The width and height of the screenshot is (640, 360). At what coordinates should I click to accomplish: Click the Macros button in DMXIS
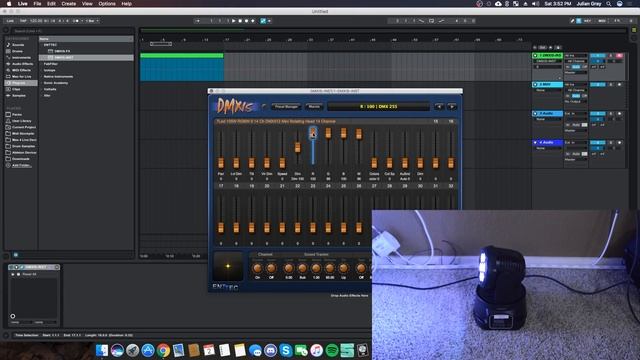click(x=314, y=107)
